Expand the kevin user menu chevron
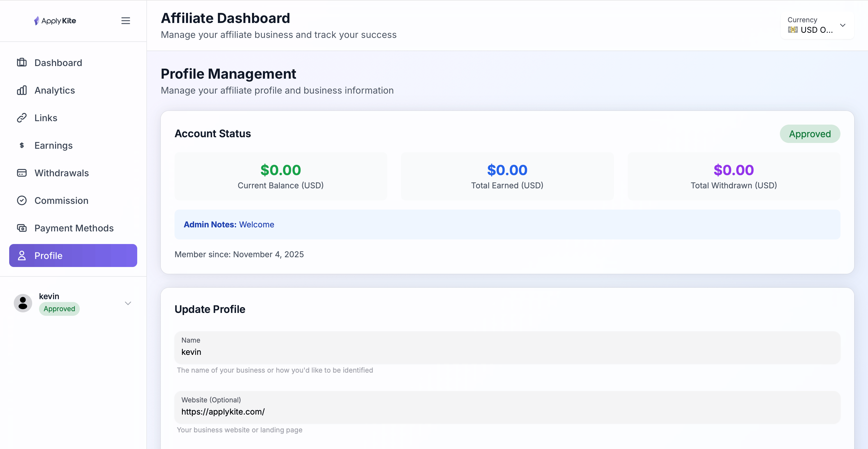The height and width of the screenshot is (449, 868). tap(128, 303)
